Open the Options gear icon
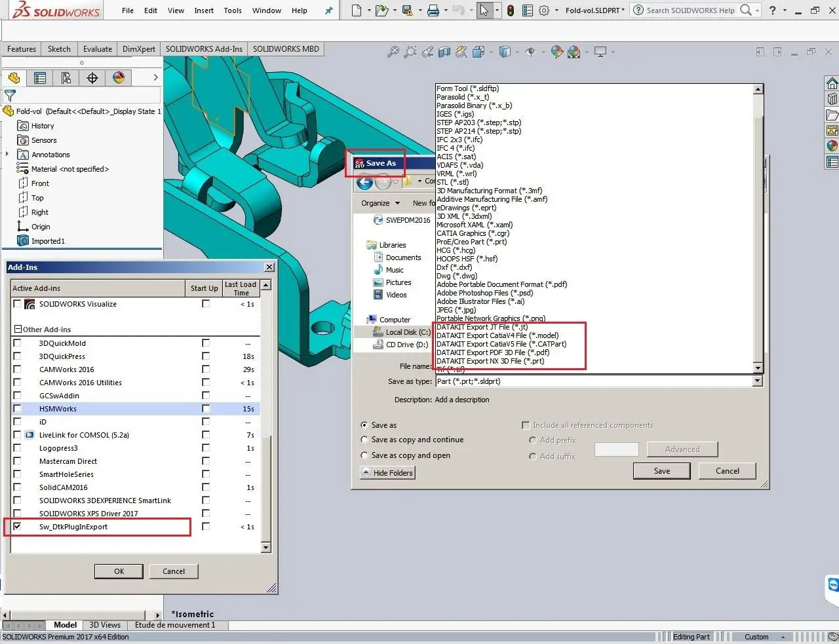 [x=543, y=10]
